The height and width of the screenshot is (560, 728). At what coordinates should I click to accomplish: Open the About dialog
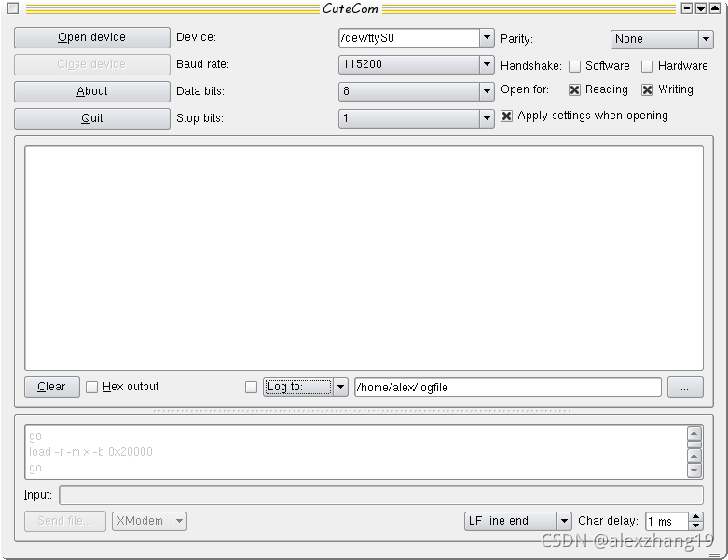tap(92, 91)
